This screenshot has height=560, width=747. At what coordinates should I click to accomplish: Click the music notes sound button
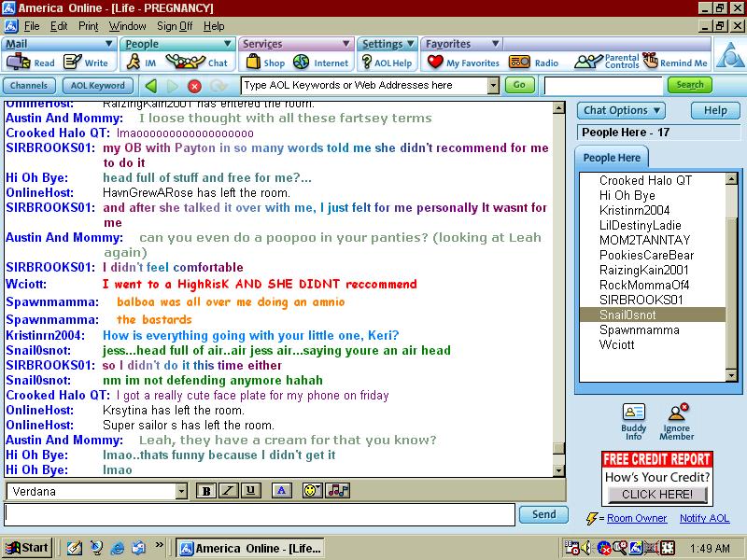338,491
